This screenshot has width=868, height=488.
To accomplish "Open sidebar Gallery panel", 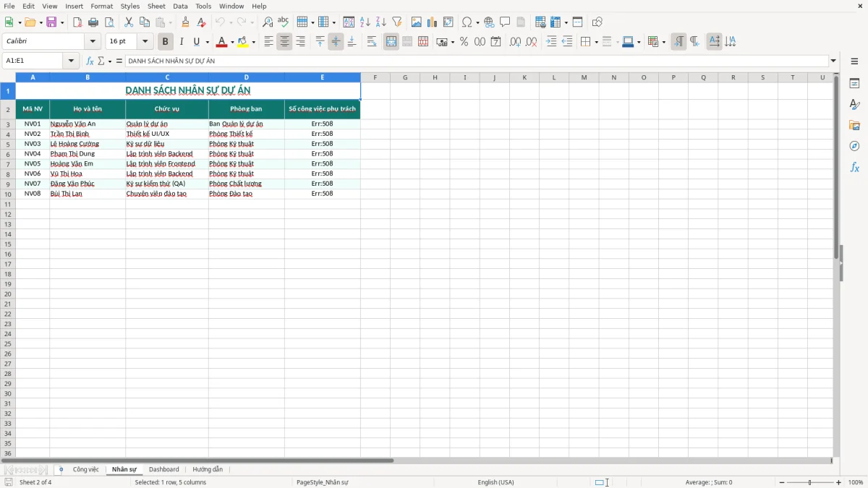I will pyautogui.click(x=854, y=125).
